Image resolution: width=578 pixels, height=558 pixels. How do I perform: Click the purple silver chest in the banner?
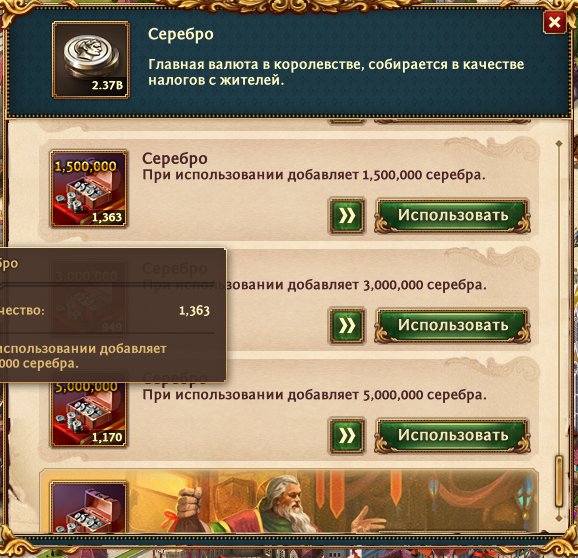tap(88, 507)
